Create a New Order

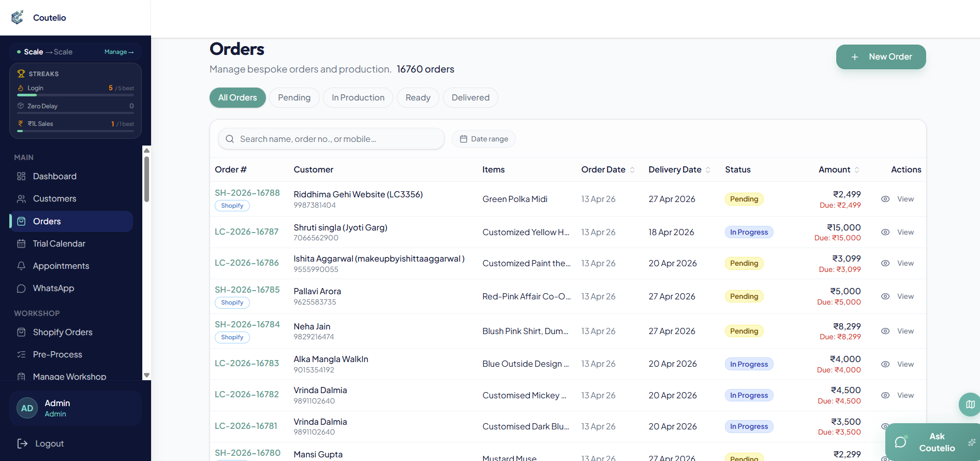[881, 57]
